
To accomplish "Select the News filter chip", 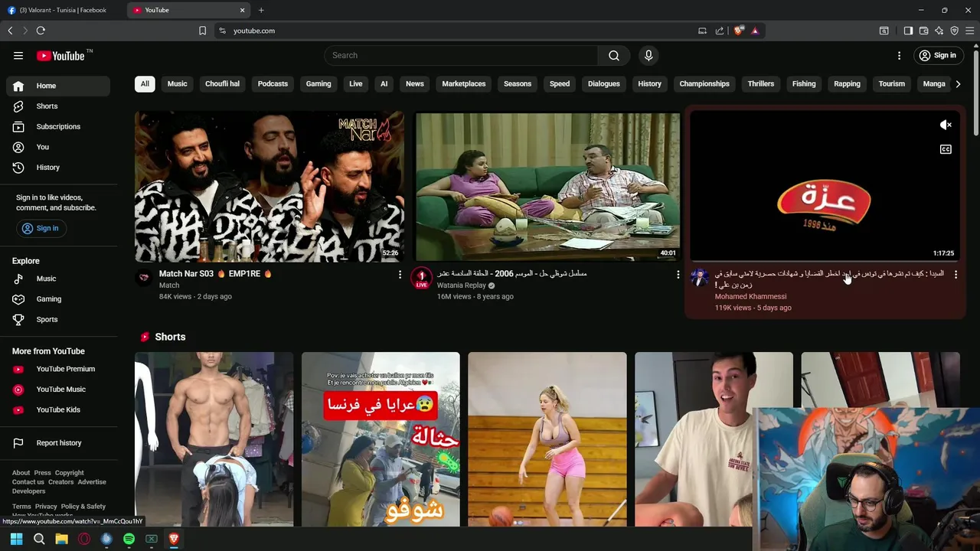I will pos(415,83).
